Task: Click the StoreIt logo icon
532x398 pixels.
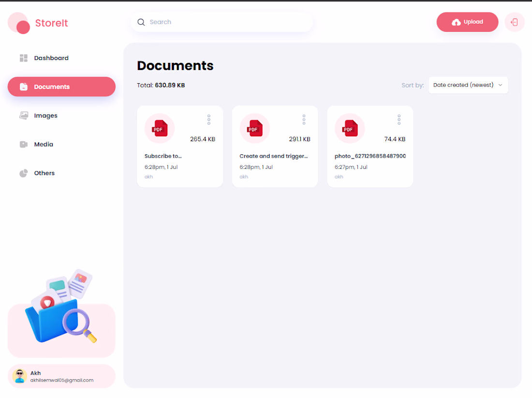Action: point(19,23)
